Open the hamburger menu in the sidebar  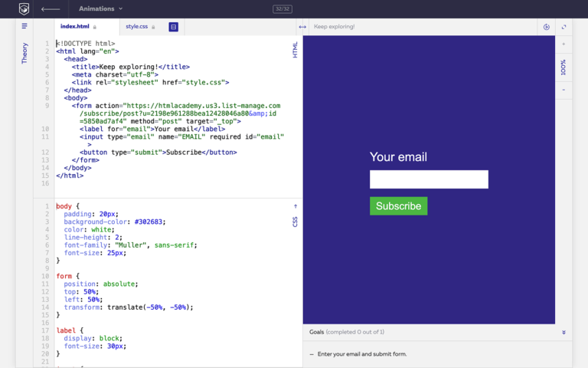click(24, 27)
